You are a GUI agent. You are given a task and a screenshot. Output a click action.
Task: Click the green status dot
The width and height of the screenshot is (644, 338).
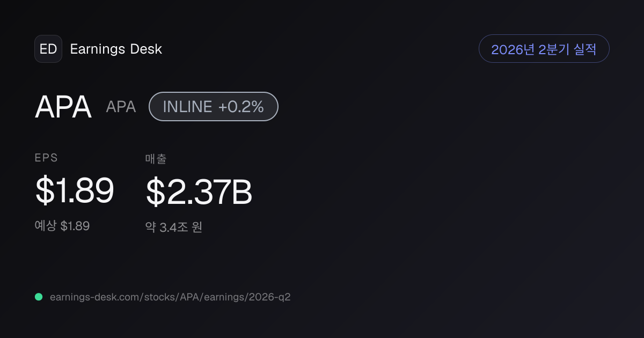point(39,297)
